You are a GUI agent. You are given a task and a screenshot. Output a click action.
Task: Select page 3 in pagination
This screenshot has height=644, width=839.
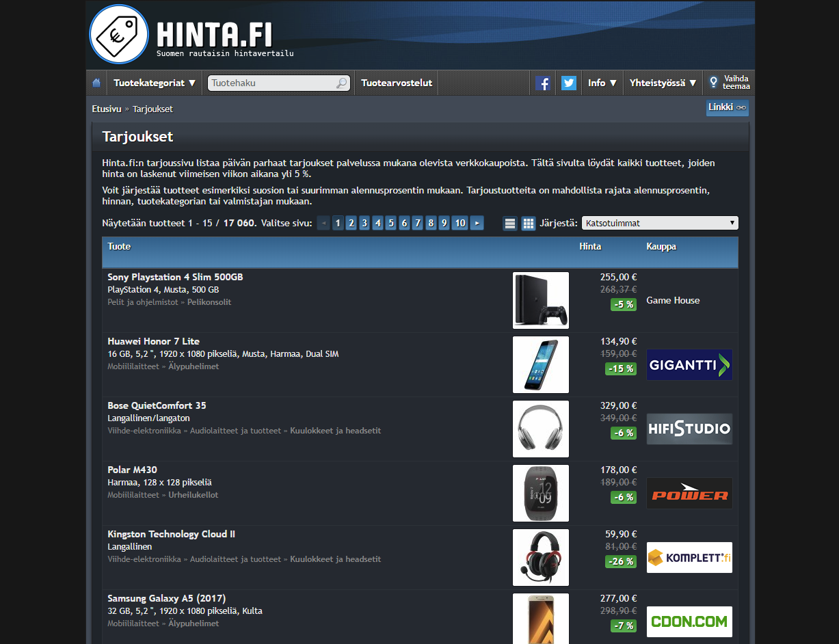pyautogui.click(x=364, y=223)
